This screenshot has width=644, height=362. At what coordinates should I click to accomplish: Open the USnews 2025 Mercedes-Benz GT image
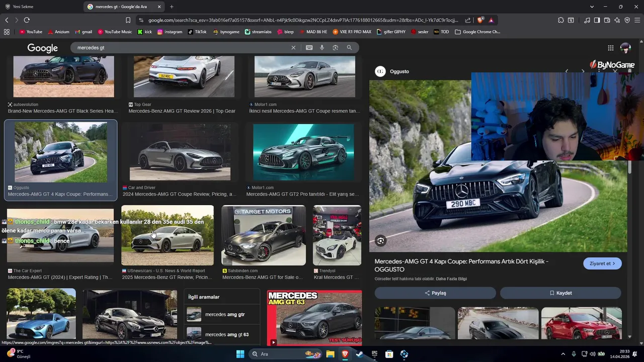pyautogui.click(x=168, y=235)
